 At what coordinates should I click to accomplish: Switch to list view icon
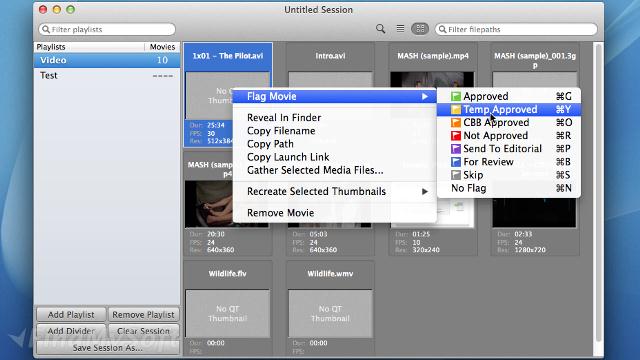[400, 29]
